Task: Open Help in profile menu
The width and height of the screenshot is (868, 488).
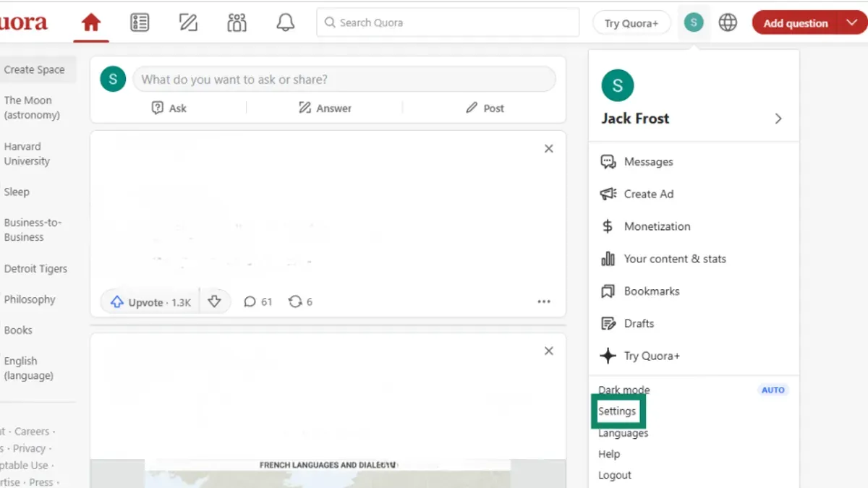Action: pos(609,454)
